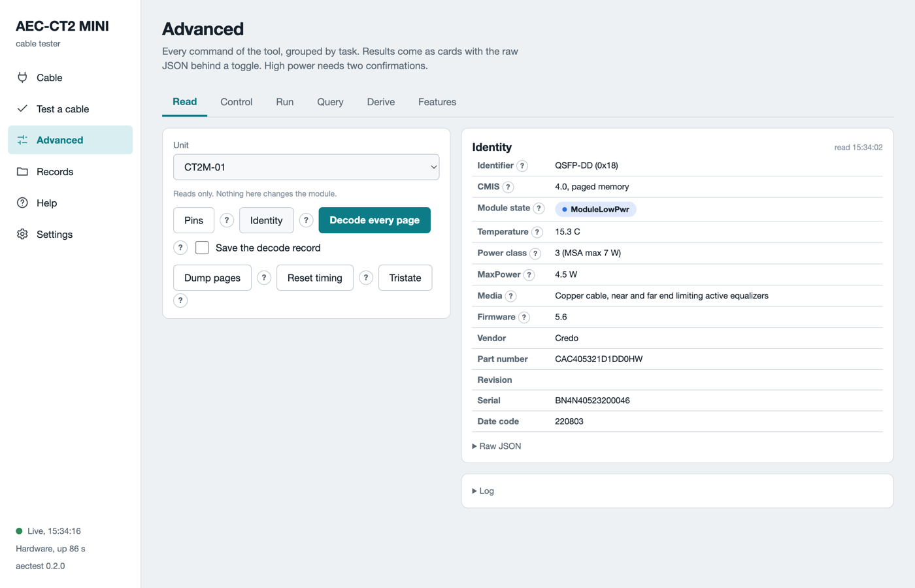The height and width of the screenshot is (588, 915).
Task: Switch to the Control tab
Action: [236, 102]
